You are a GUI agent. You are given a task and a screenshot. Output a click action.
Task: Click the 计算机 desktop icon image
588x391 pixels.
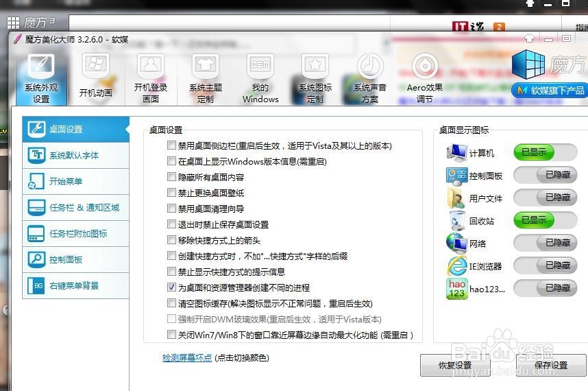coord(456,152)
